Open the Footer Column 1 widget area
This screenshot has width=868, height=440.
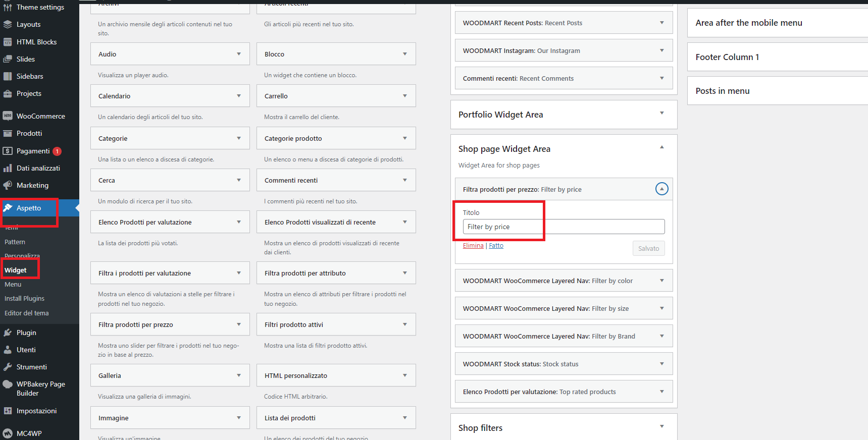[778, 57]
